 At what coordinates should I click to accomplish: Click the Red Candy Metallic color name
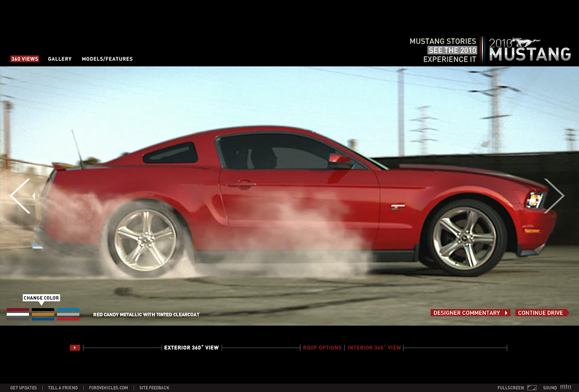click(146, 315)
